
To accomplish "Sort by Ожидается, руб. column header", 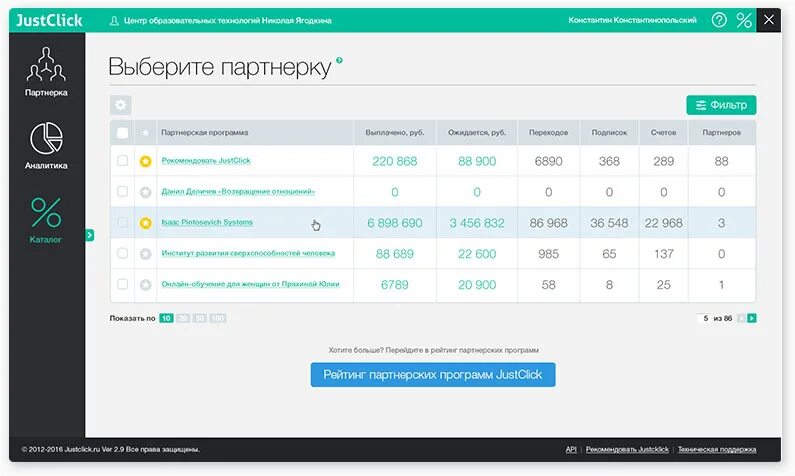I will (x=477, y=133).
